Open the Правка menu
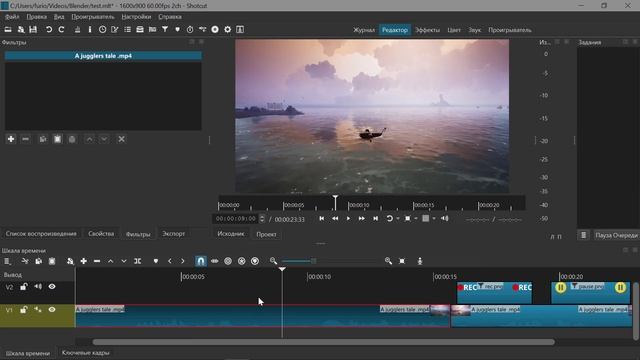This screenshot has width=640, height=360. point(36,17)
